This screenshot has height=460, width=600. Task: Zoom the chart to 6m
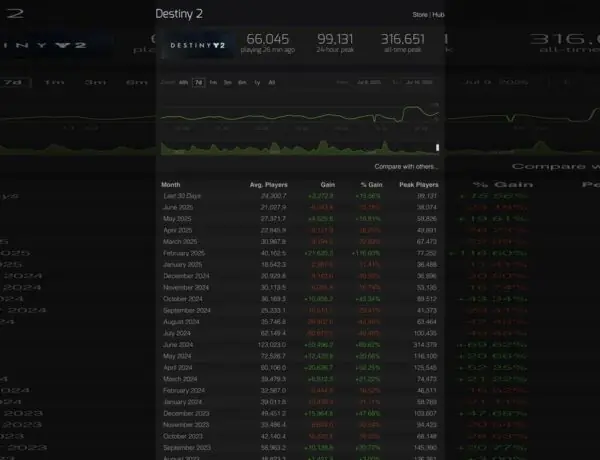(242, 82)
